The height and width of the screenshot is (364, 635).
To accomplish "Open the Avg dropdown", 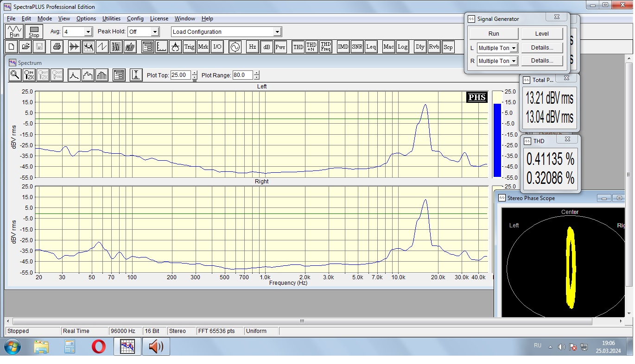I will pos(88,32).
